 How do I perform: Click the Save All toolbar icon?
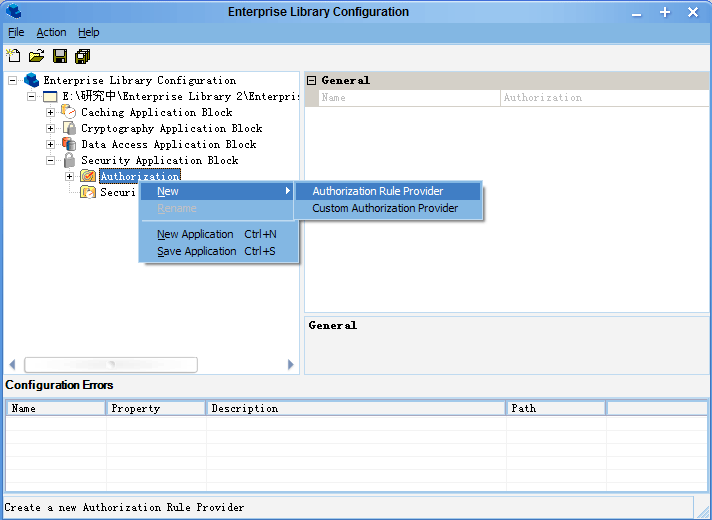83,56
